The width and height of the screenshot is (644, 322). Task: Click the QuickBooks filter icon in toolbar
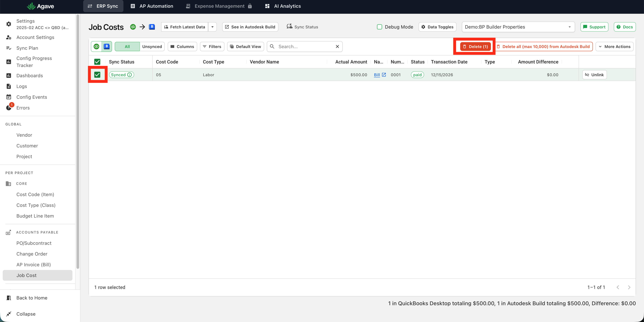[x=96, y=47]
